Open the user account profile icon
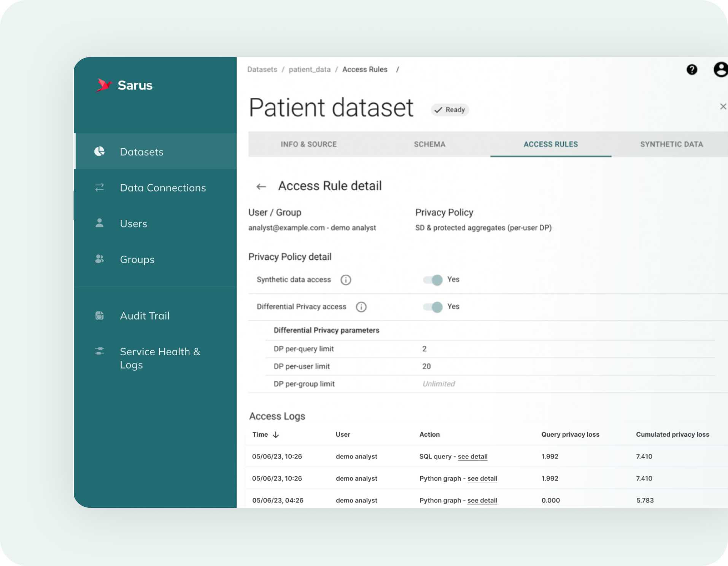The image size is (728, 566). click(720, 70)
